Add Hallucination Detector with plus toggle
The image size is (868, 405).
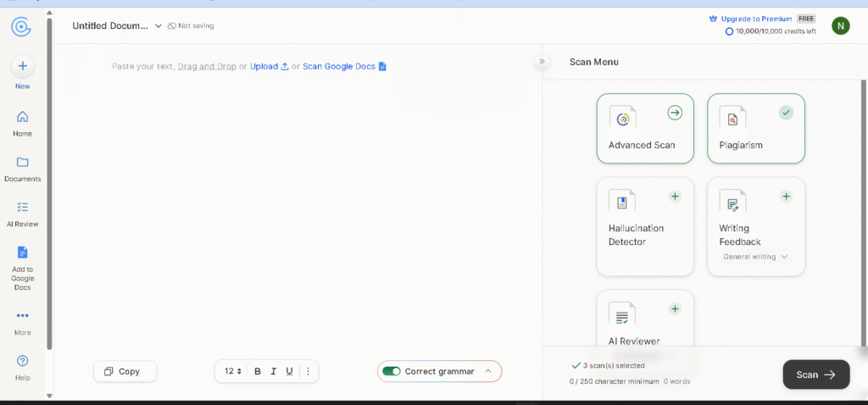(x=675, y=196)
